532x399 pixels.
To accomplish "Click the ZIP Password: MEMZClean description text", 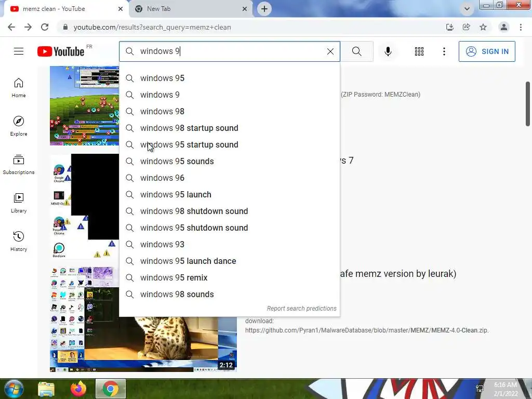I will point(380,95).
